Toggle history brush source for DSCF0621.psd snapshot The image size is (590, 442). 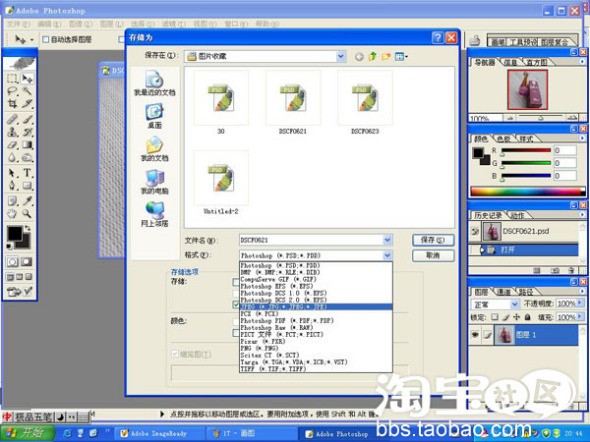tap(475, 231)
